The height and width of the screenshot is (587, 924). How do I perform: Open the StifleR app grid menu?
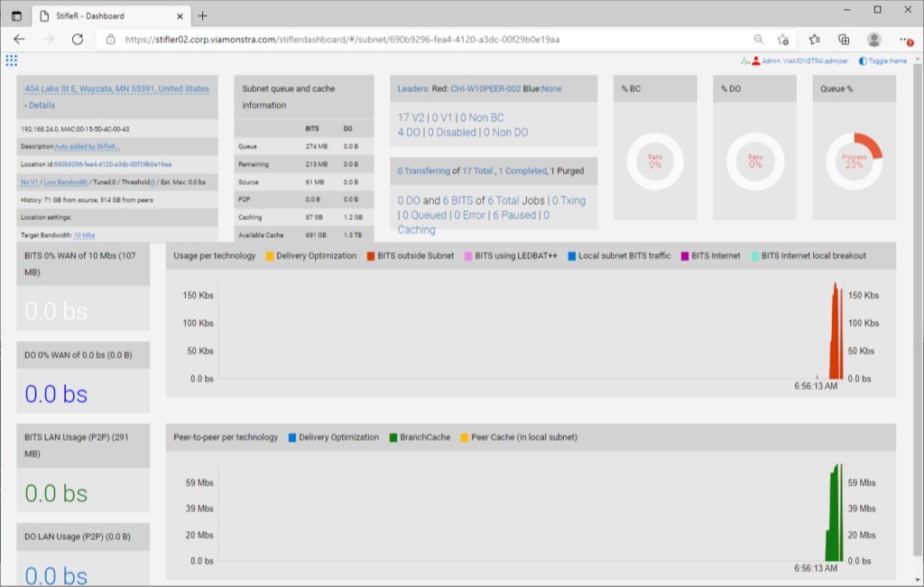coord(11,60)
